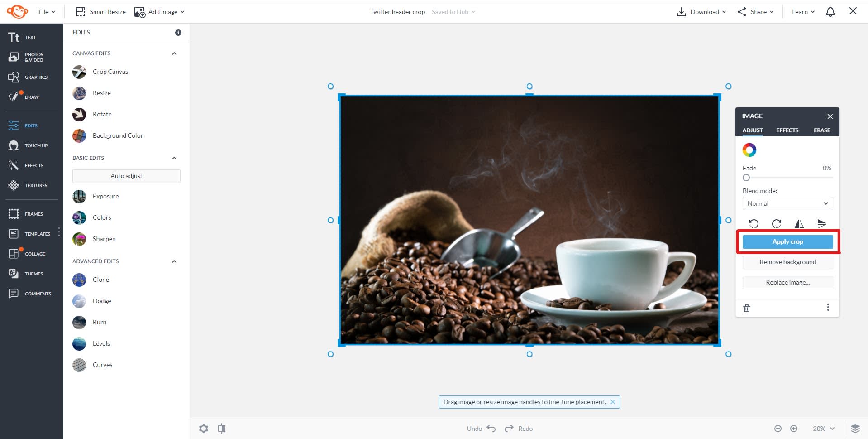Image resolution: width=868 pixels, height=439 pixels.
Task: Open the Graphics panel
Action: click(28, 77)
